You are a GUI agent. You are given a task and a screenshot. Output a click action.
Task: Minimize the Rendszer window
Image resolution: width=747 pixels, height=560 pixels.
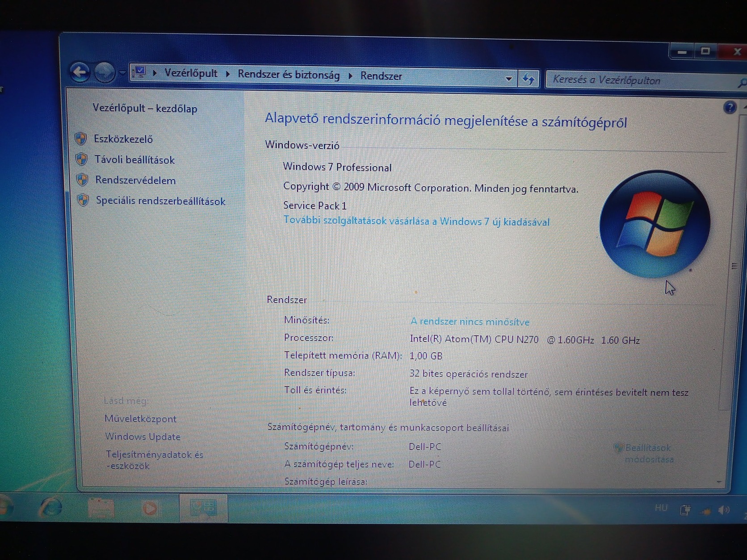tap(682, 52)
